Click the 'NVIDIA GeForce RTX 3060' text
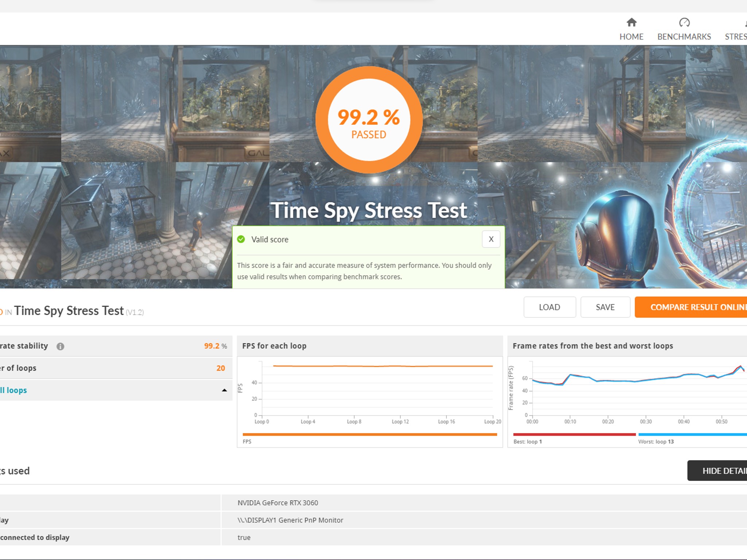The height and width of the screenshot is (560, 747). click(278, 503)
